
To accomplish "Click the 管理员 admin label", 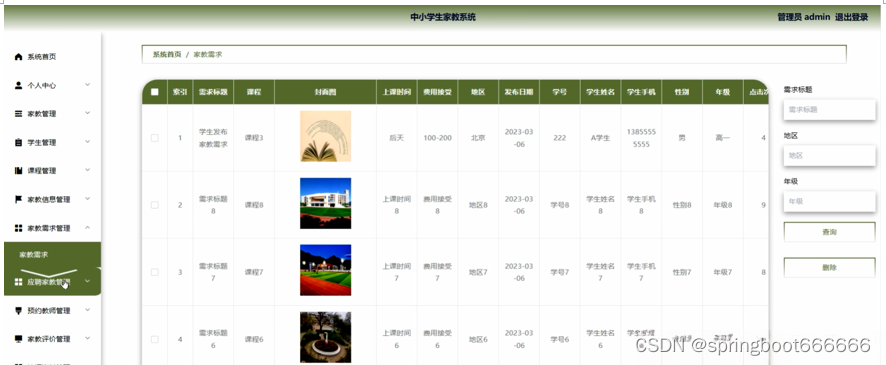I will [804, 18].
